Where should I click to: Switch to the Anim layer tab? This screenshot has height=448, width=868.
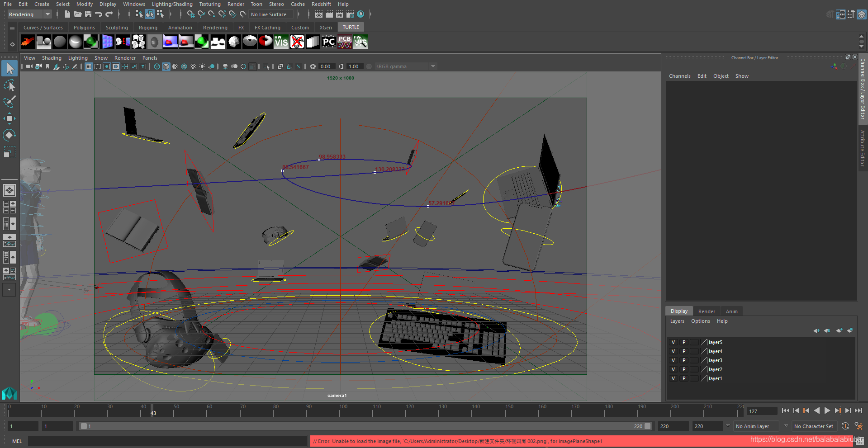point(731,311)
